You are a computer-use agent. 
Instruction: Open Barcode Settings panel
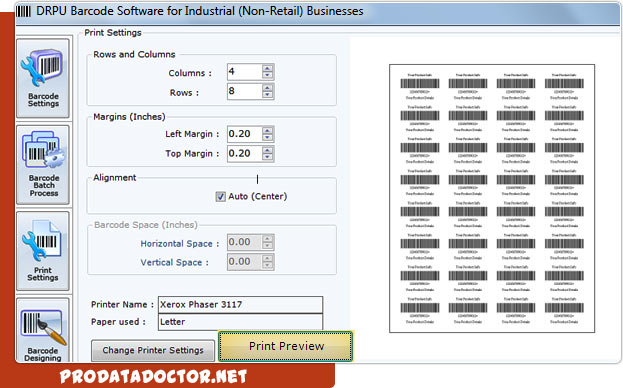tap(43, 78)
